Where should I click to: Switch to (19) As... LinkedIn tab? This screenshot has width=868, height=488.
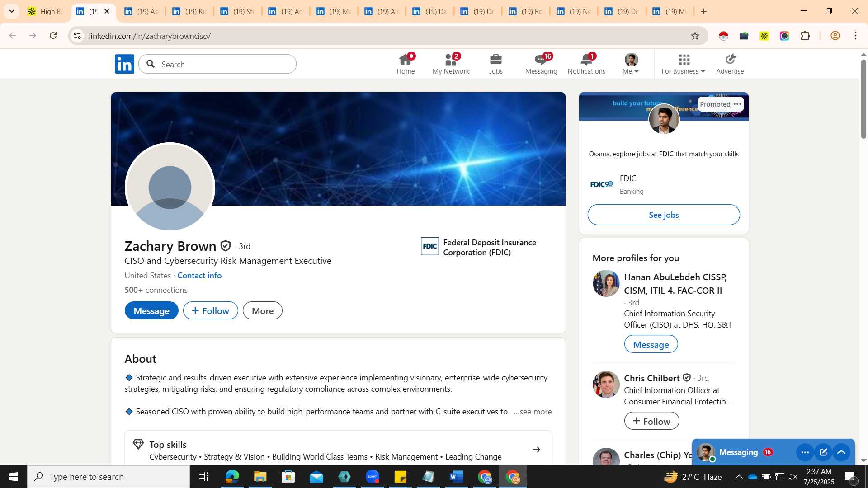(141, 11)
